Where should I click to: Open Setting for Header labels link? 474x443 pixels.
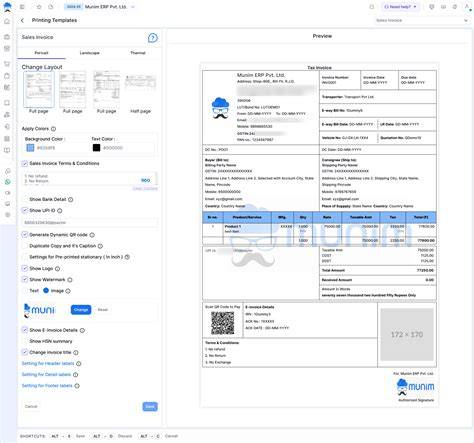pyautogui.click(x=48, y=363)
